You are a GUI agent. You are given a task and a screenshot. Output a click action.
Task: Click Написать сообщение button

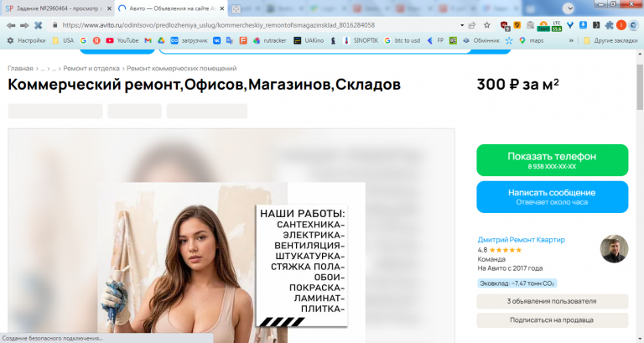click(x=552, y=197)
